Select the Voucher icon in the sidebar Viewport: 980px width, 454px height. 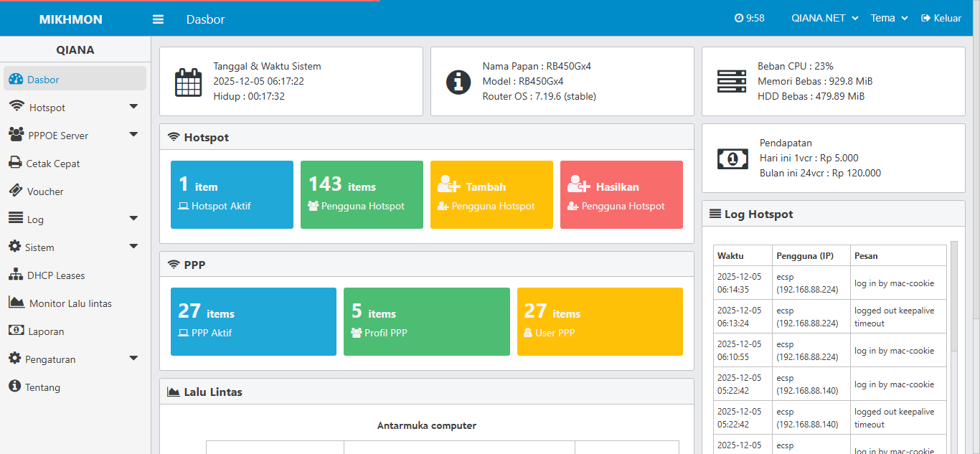click(x=14, y=191)
